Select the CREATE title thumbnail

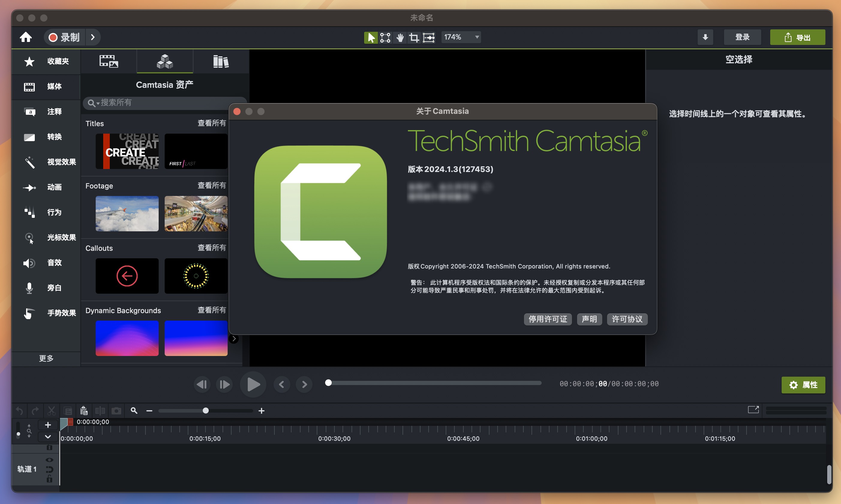pos(127,151)
